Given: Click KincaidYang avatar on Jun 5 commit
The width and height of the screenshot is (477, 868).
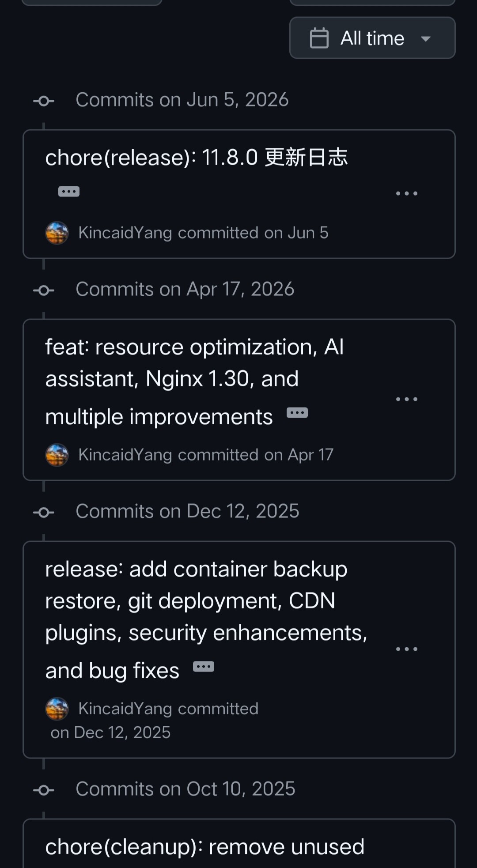Looking at the screenshot, I should (57, 233).
